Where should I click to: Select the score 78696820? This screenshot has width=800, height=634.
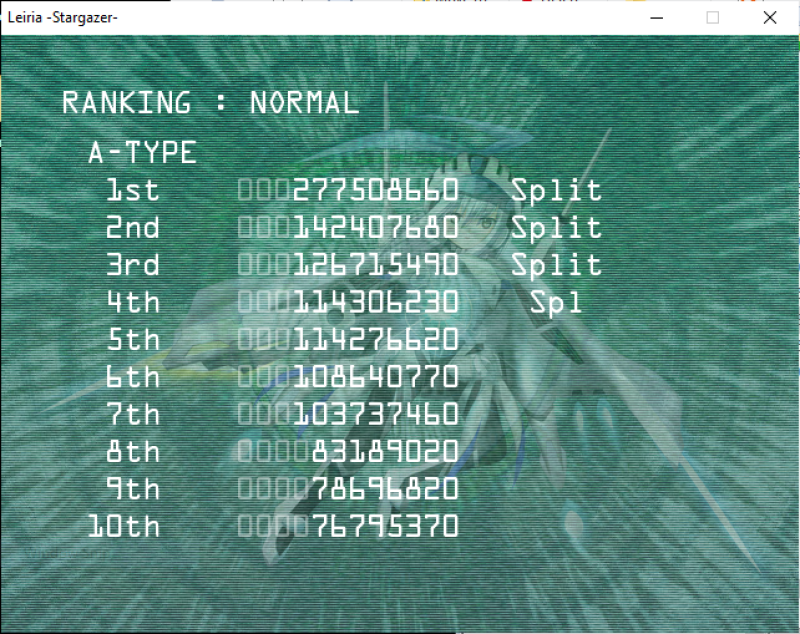pyautogui.click(x=385, y=489)
